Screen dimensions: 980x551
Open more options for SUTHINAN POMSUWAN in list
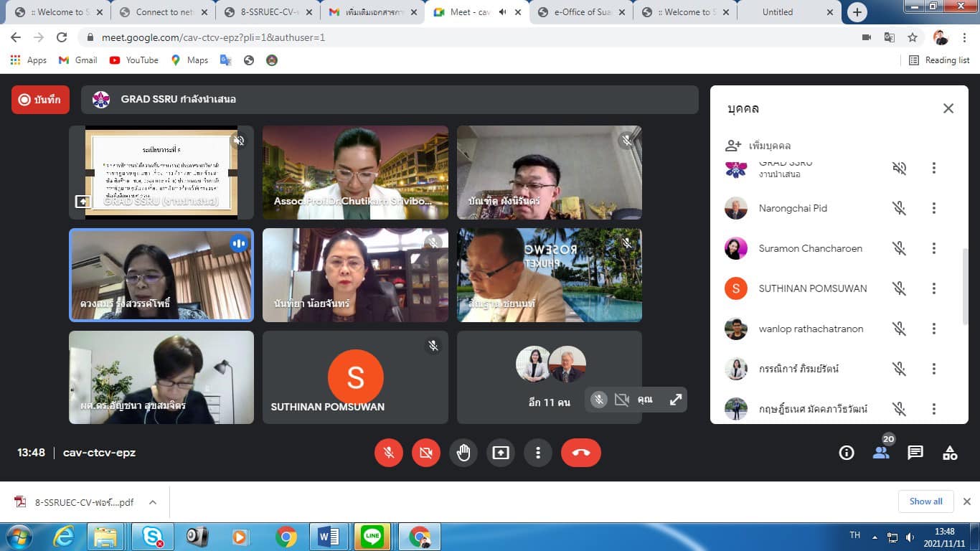933,288
